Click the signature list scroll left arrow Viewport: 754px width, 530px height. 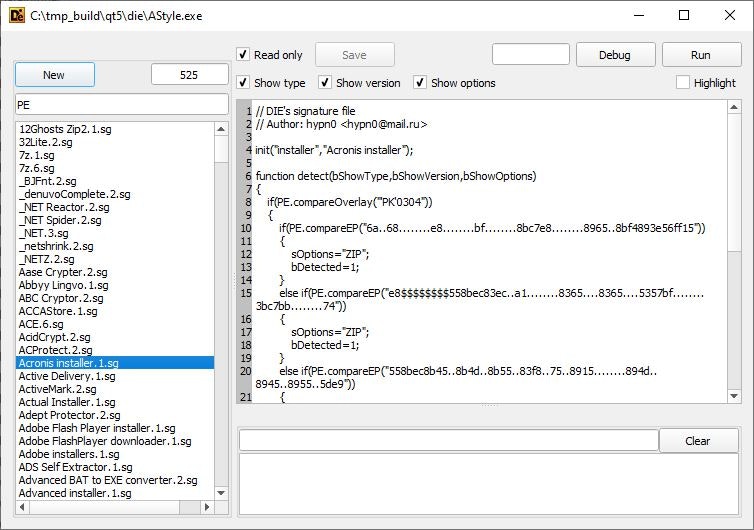(22, 507)
